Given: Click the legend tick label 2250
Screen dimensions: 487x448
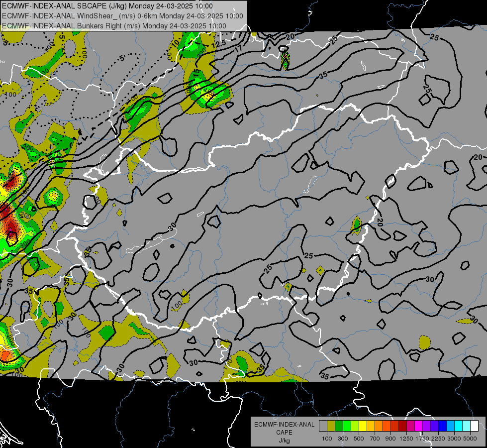Looking at the screenshot, I should click(x=438, y=439).
